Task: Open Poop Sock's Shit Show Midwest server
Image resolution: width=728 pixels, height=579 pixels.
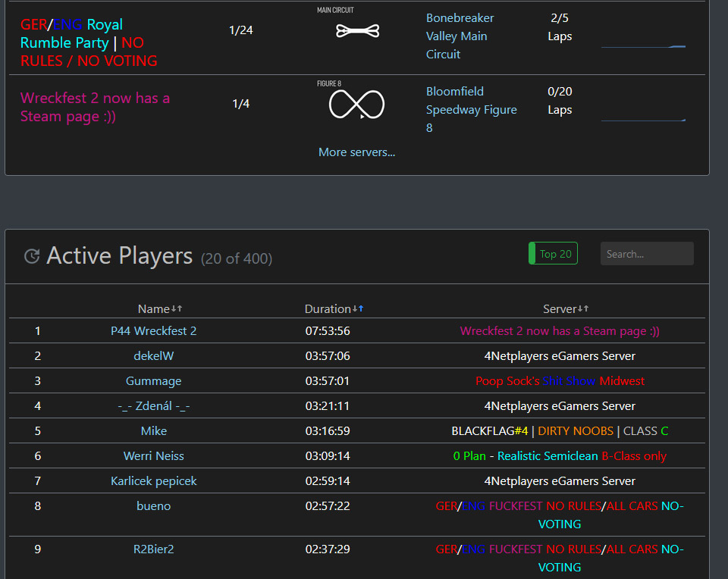Action: pos(560,381)
